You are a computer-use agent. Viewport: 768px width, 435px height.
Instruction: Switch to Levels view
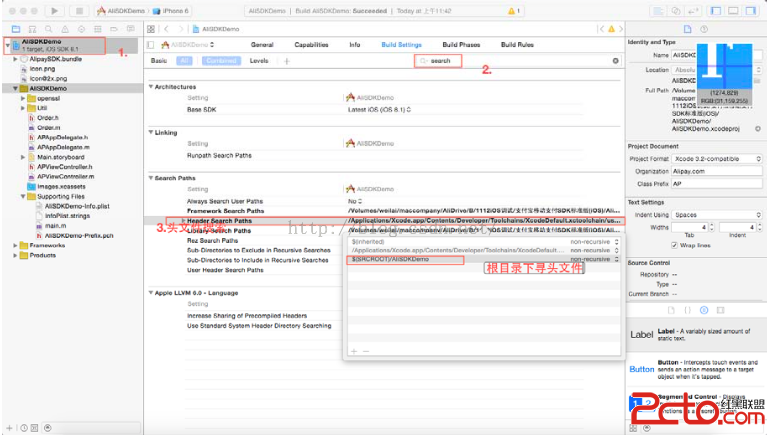click(259, 61)
